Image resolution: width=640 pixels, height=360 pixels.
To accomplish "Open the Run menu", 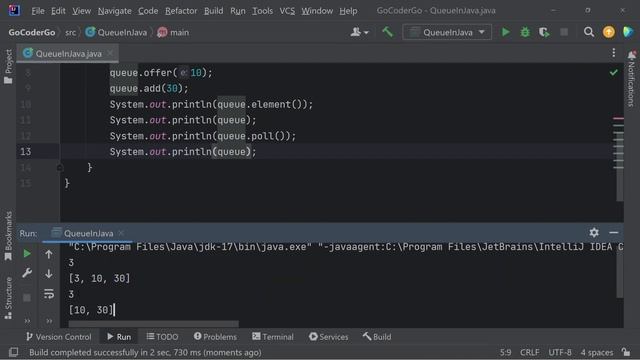I will coord(238,11).
